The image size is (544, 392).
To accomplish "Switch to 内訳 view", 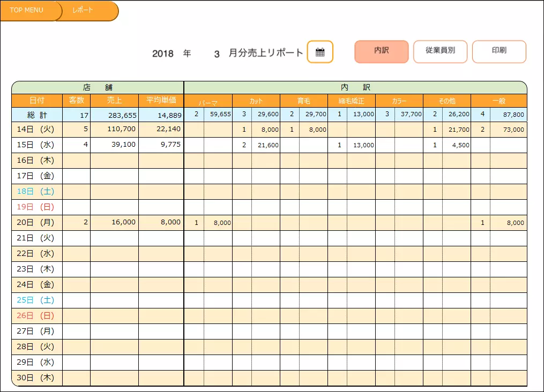I will [381, 51].
